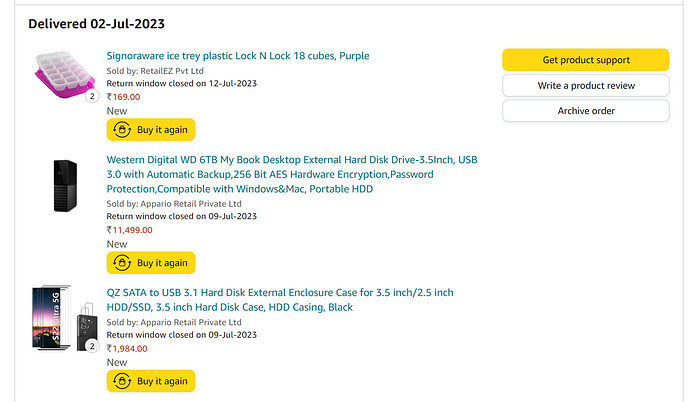Buy the WD hard disk again
This screenshot has width=690, height=402.
coord(151,263)
